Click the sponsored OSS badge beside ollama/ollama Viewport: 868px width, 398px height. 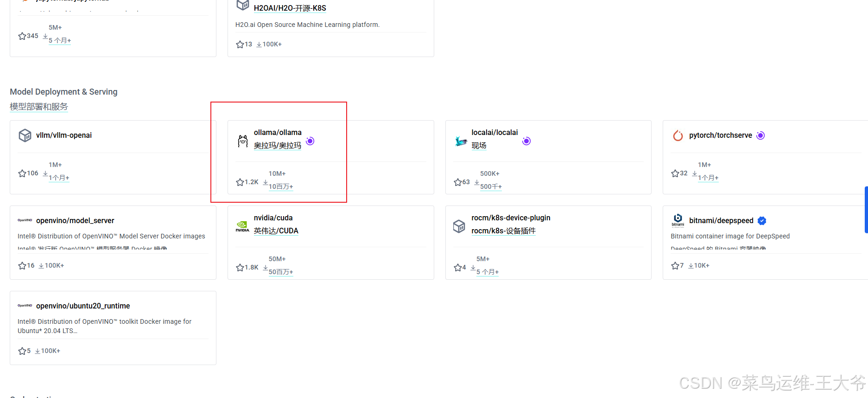tap(310, 141)
